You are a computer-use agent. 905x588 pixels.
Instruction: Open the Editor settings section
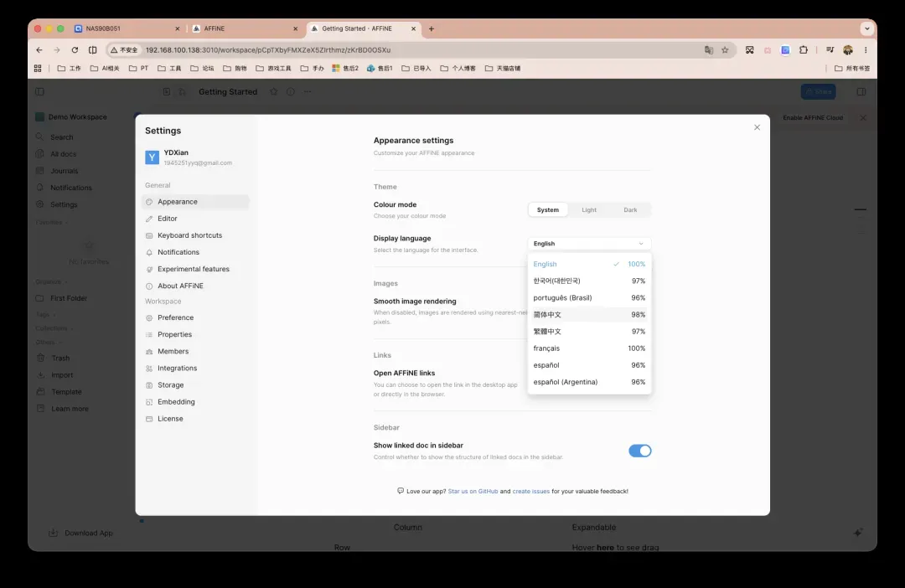coord(195,218)
